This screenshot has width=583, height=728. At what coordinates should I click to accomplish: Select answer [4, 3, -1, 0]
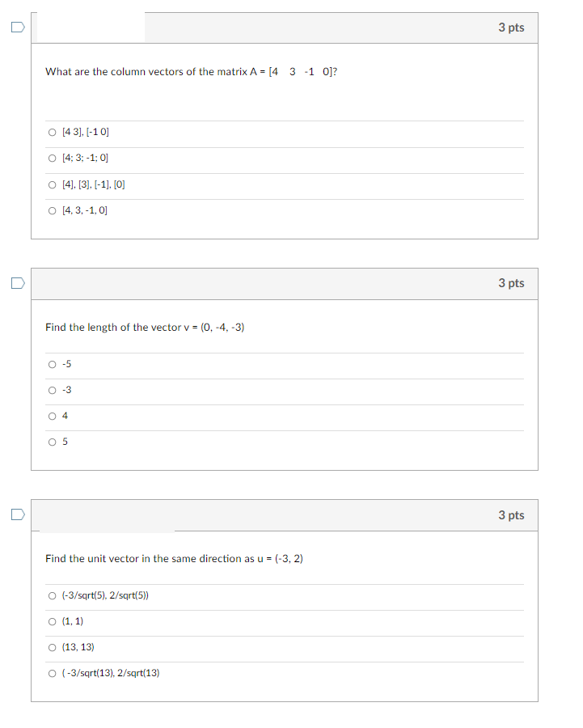[51, 210]
